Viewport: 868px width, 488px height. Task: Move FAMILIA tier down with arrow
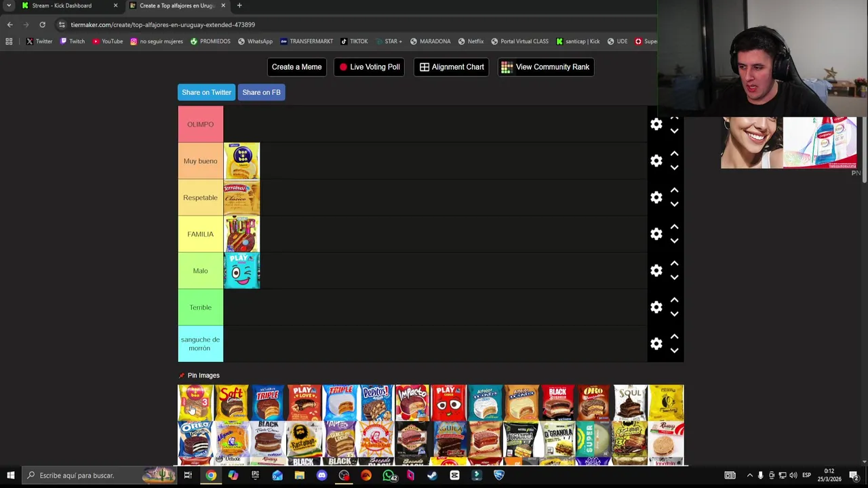point(674,241)
